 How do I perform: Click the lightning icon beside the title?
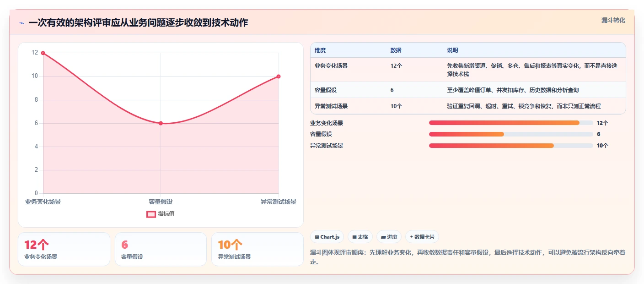(21, 23)
